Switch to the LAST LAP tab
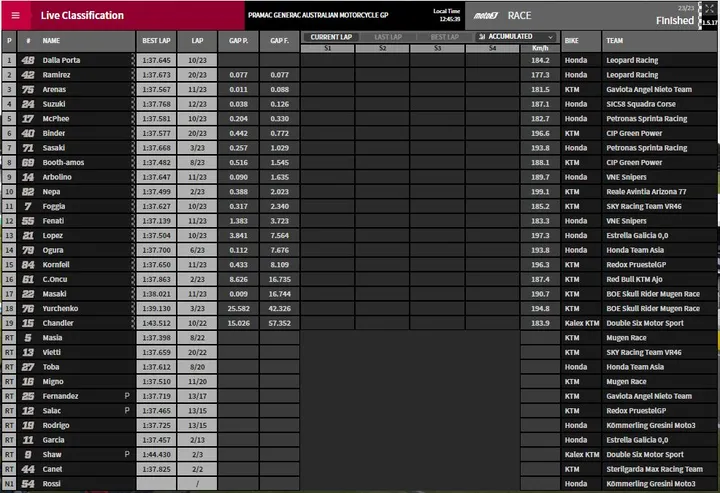720x493 pixels. [x=388, y=37]
